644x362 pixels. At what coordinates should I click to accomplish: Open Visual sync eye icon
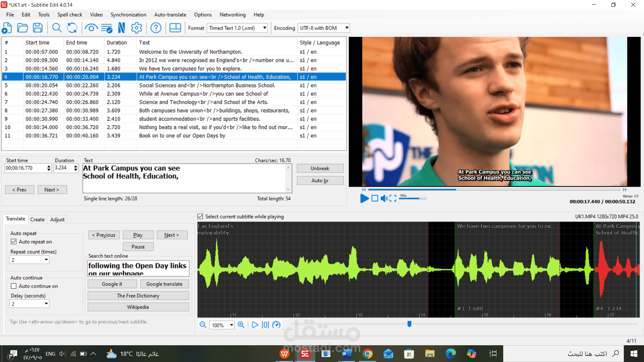coord(91,28)
